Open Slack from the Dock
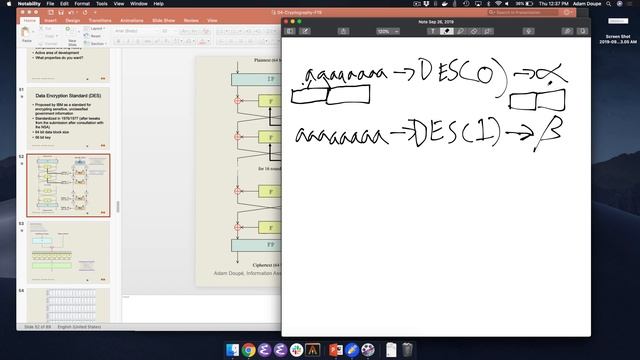Screen dimensions: 640x360 (296, 350)
